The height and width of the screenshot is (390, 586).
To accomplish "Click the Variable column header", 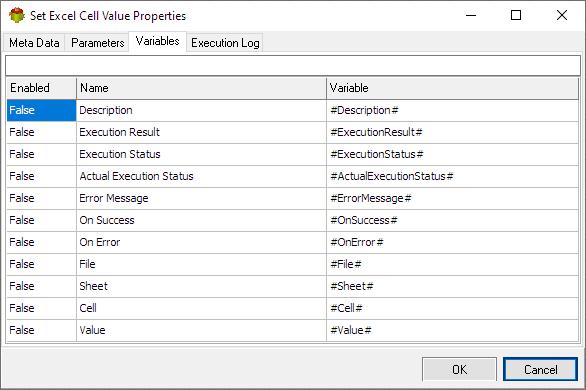I will pyautogui.click(x=452, y=88).
